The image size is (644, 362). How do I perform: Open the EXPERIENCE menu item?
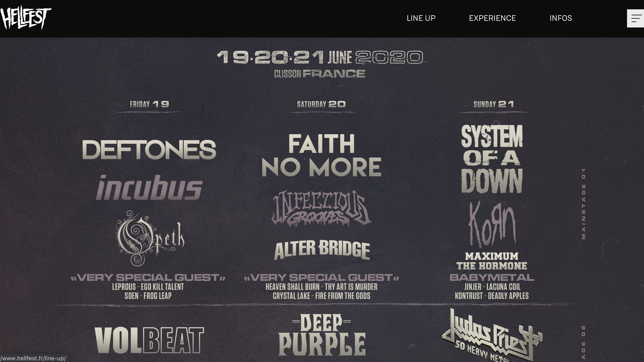492,18
